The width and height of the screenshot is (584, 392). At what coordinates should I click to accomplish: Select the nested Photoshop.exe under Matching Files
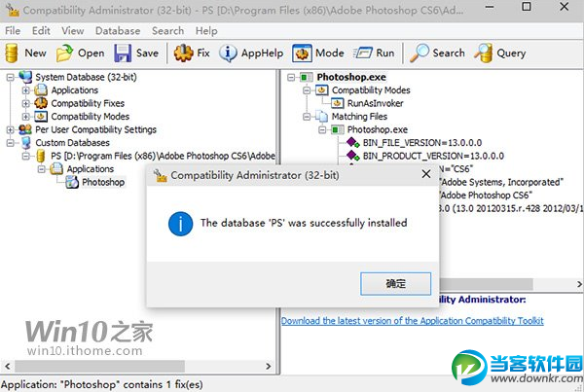[x=378, y=129]
